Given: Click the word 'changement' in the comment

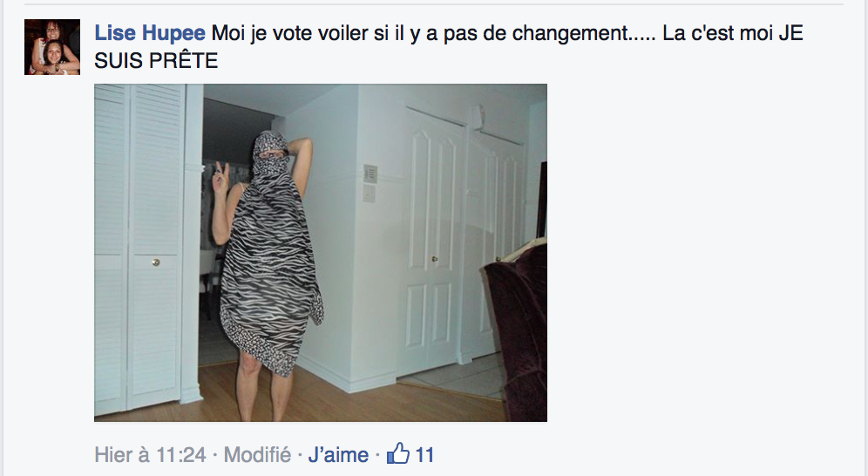Looking at the screenshot, I should click(569, 33).
